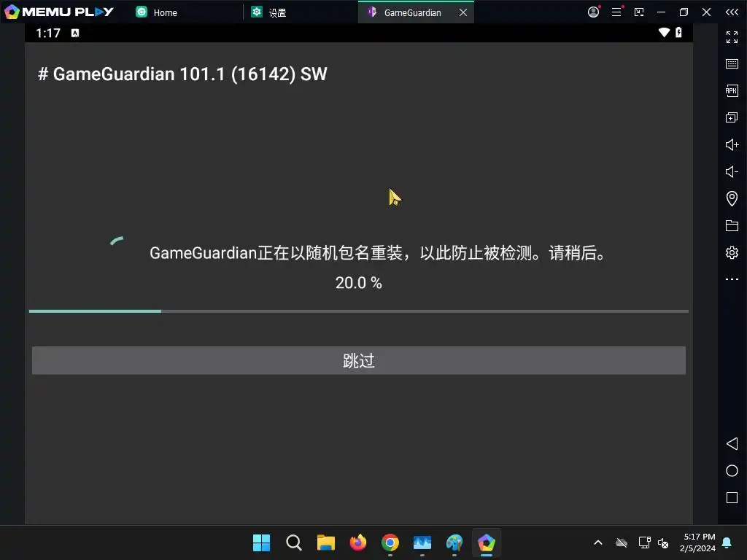
Task: Collapse the MEmu sidebar with triple arrows
Action: click(732, 12)
